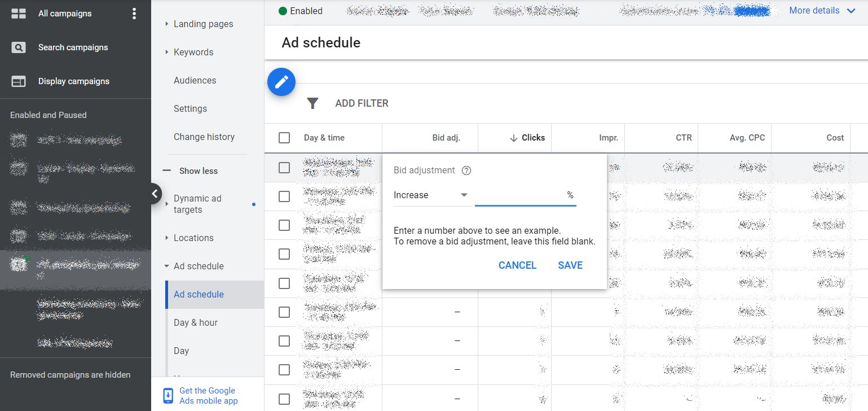Viewport: 868px width, 411px height.
Task: Open the filter icon above the table
Action: click(x=312, y=103)
